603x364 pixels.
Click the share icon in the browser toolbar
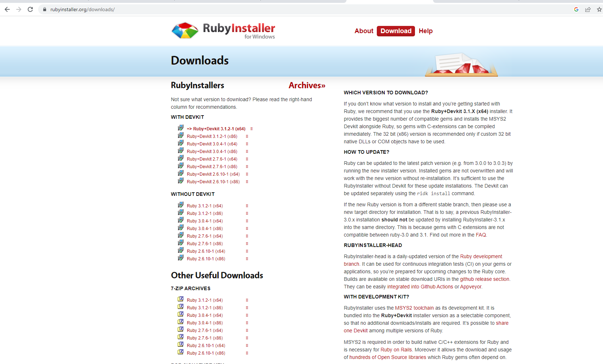(588, 9)
